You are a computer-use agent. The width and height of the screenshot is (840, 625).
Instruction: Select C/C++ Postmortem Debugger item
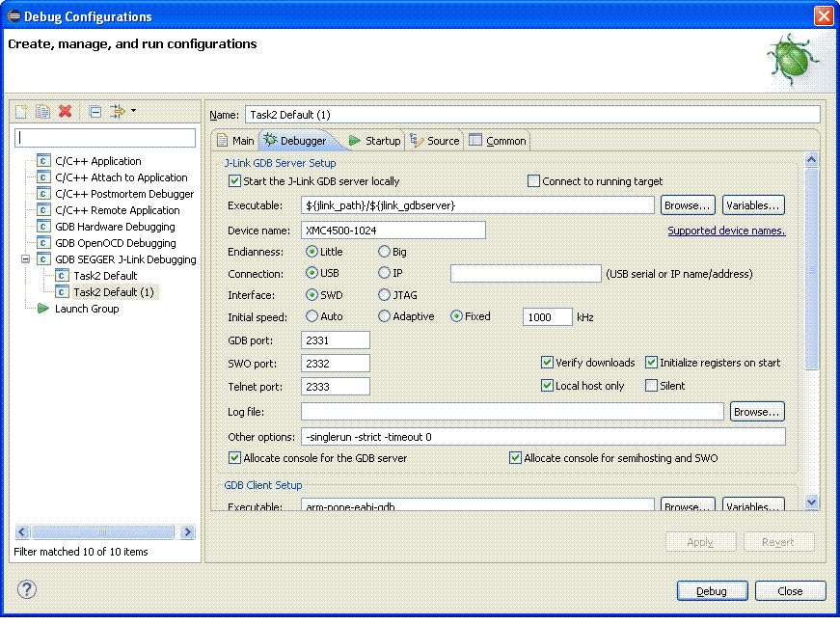[124, 194]
